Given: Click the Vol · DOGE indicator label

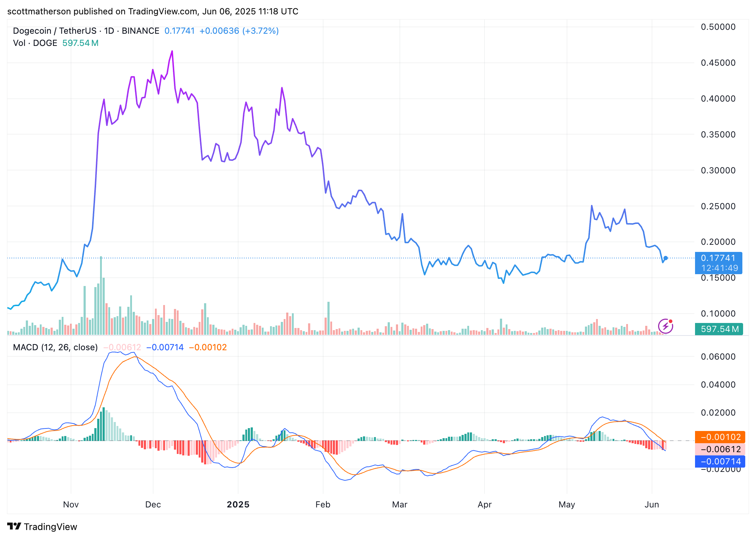Looking at the screenshot, I should point(35,43).
